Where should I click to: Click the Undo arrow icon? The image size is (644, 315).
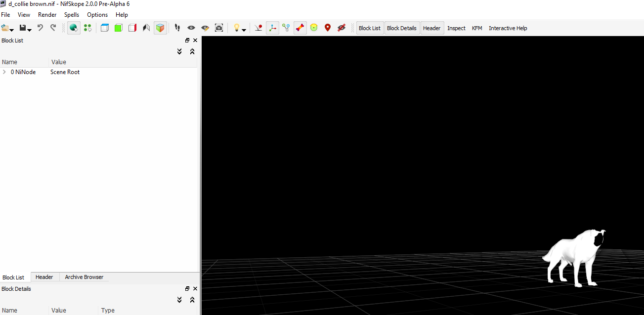tap(41, 28)
